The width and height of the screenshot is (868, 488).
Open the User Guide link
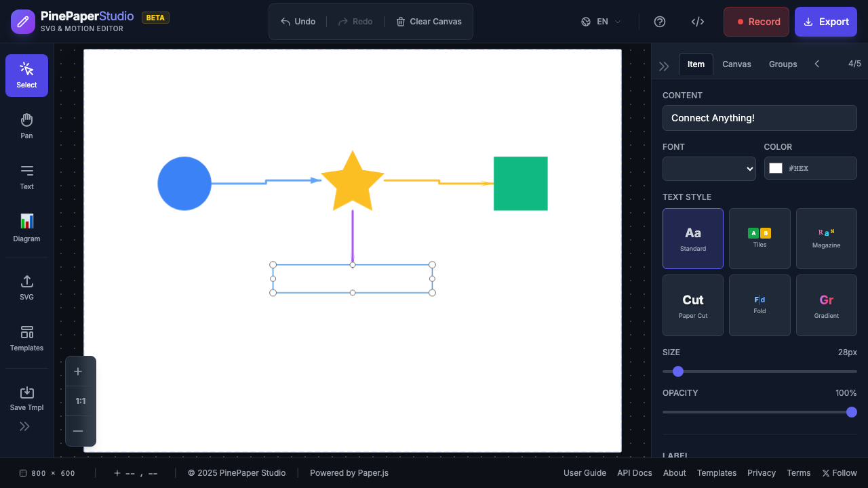(585, 473)
